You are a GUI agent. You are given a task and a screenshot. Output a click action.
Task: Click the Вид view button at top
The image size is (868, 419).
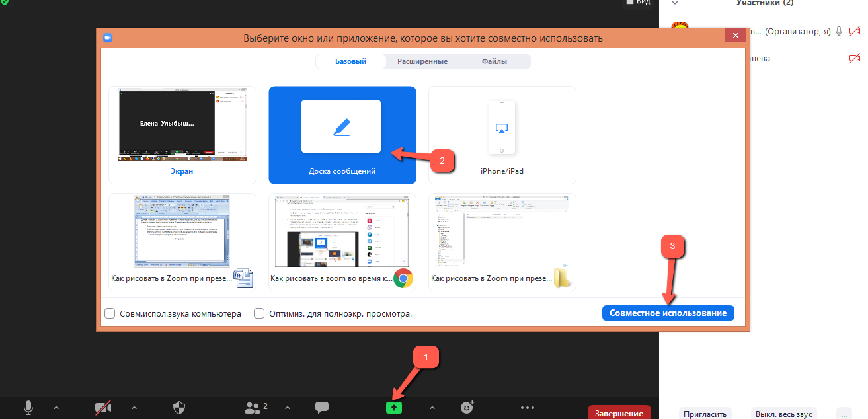(637, 3)
